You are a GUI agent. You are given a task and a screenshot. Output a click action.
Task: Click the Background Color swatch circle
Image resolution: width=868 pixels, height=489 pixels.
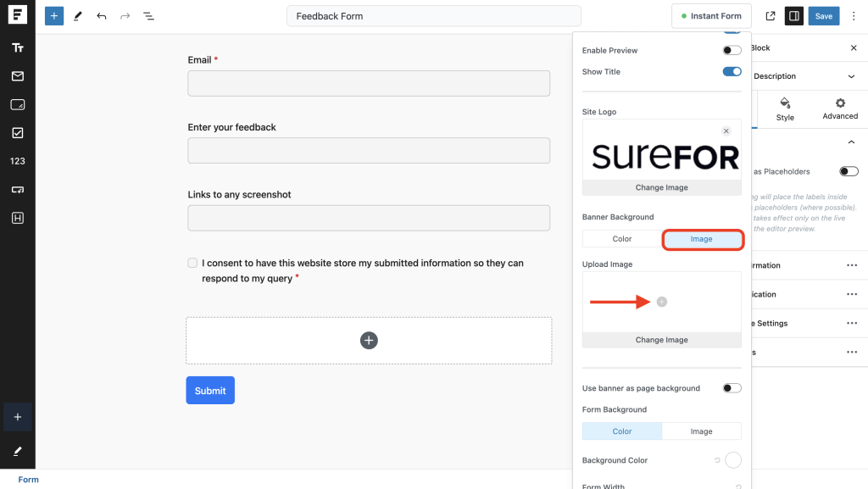point(732,460)
